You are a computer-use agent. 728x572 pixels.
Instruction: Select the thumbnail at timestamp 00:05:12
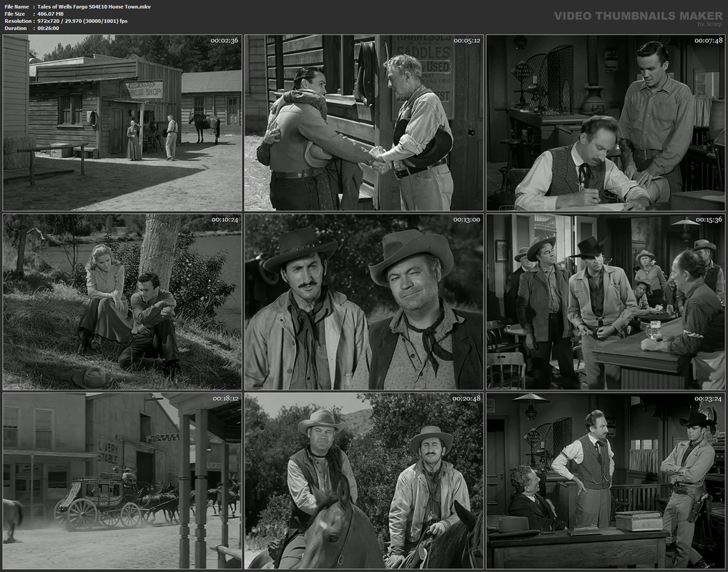(x=364, y=123)
